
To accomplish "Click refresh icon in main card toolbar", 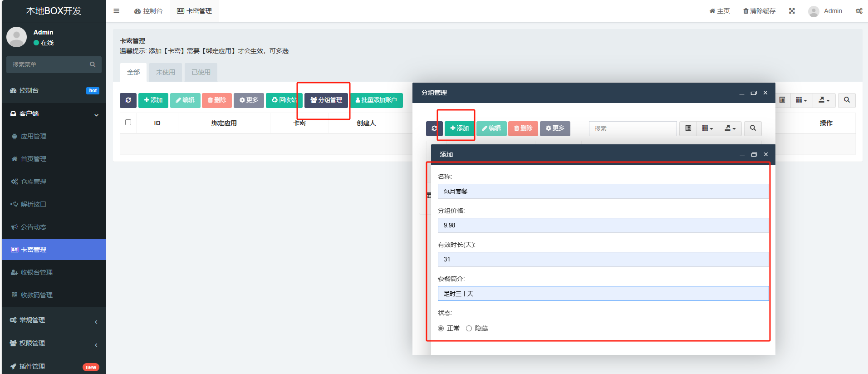I will 128,100.
